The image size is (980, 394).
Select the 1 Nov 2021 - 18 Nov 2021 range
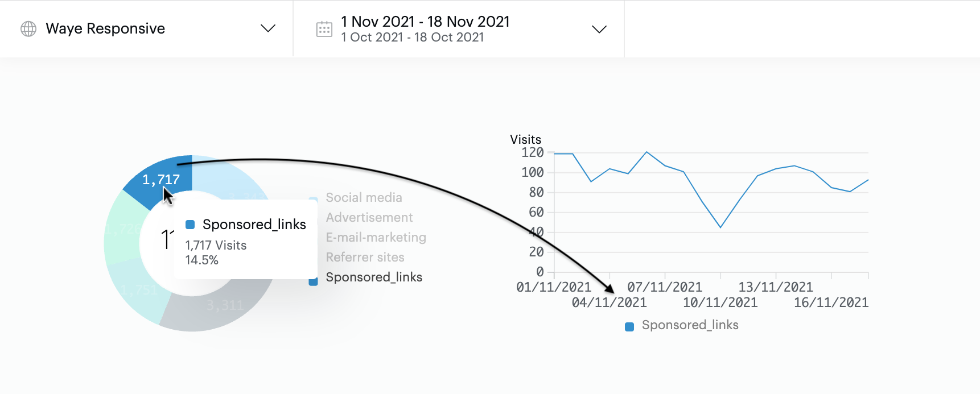(x=425, y=22)
